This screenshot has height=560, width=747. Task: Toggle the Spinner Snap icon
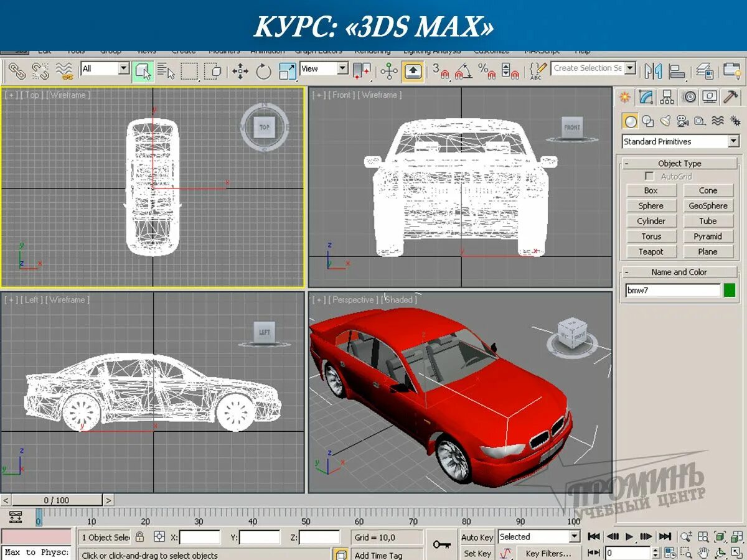[x=510, y=71]
